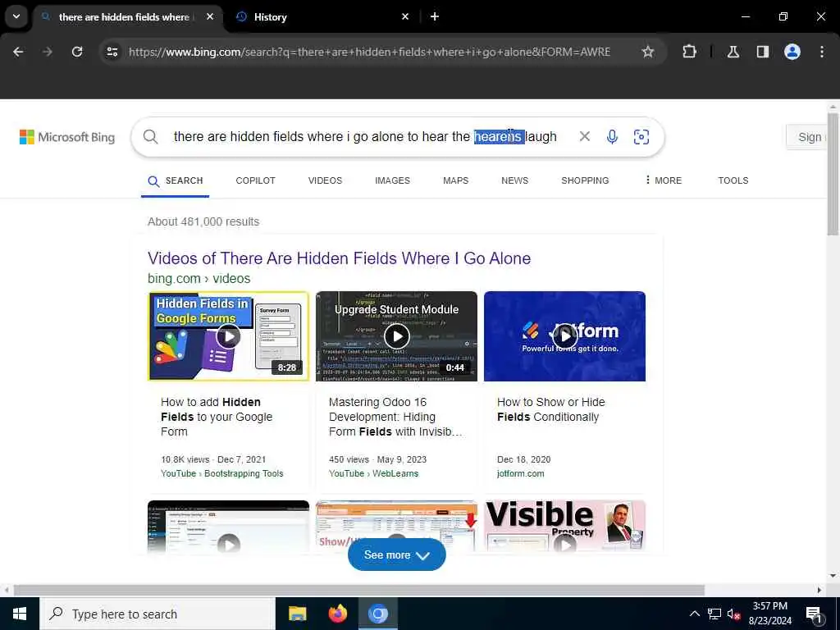Open site information icon in address bar
This screenshot has width=840, height=630.
112,52
